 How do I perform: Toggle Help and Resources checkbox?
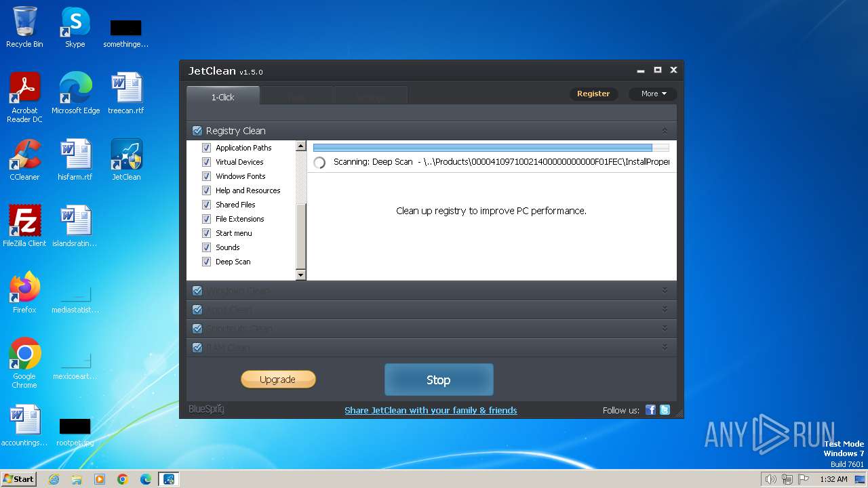[206, 190]
